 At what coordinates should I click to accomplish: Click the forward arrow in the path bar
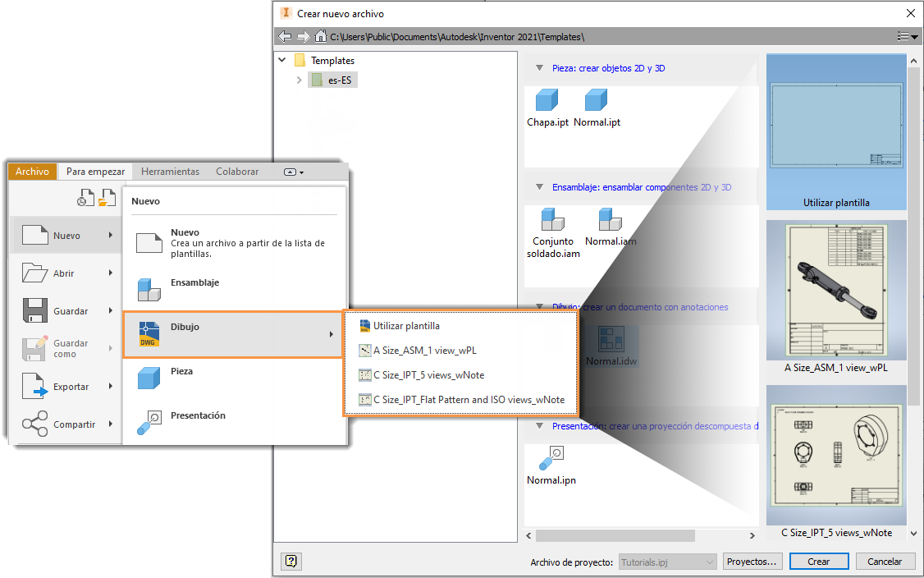303,37
